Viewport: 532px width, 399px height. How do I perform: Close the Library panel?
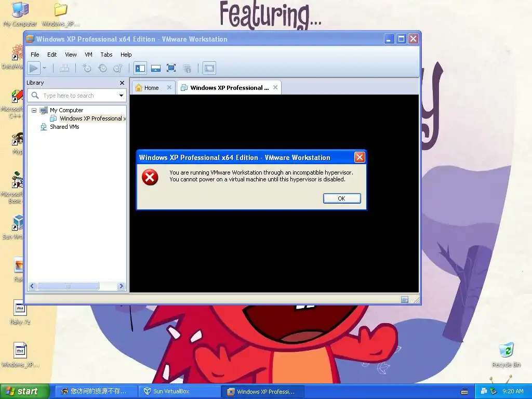pos(122,83)
